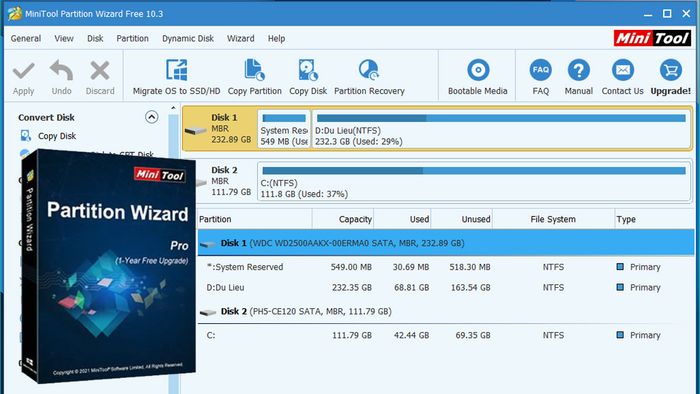Sort by Type column header

pyautogui.click(x=654, y=219)
